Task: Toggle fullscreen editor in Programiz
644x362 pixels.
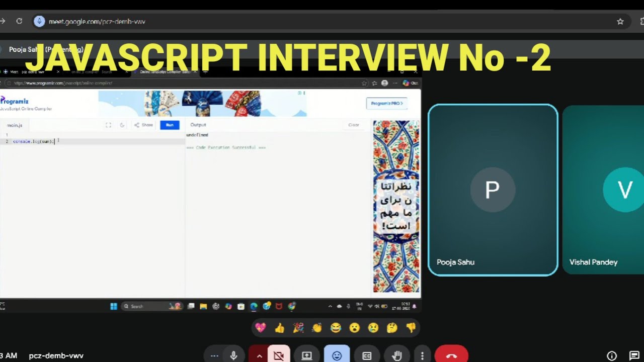Action: point(108,125)
